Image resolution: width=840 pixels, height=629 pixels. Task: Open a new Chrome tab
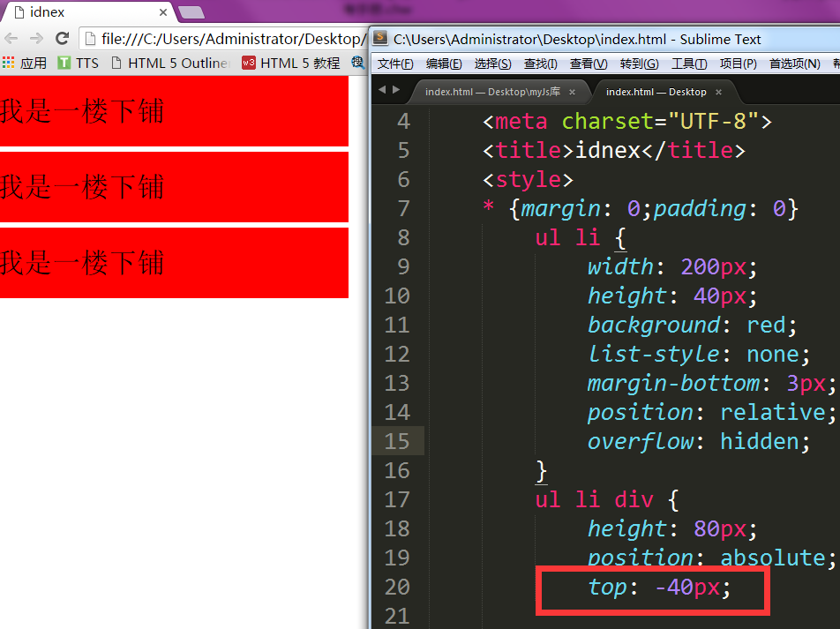pyautogui.click(x=191, y=12)
